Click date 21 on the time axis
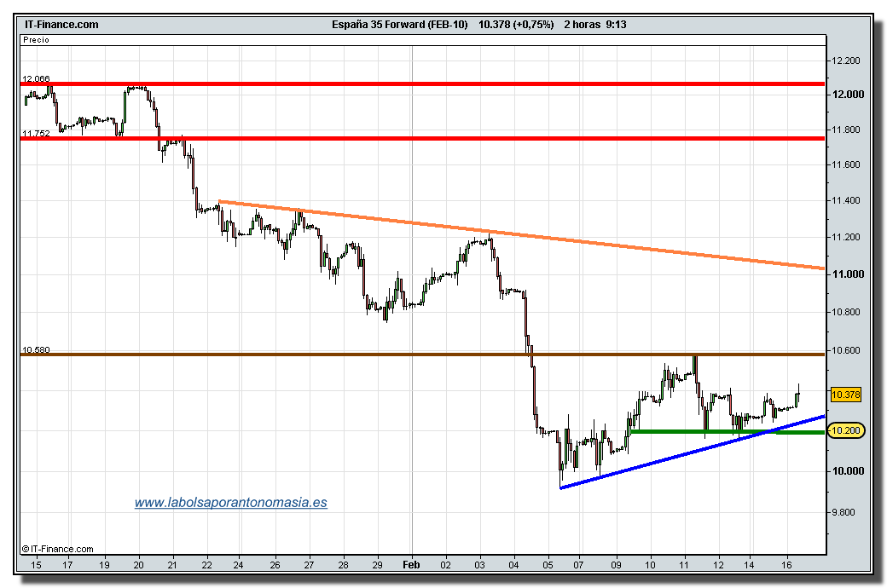Image resolution: width=887 pixels, height=588 pixels. coord(172,564)
